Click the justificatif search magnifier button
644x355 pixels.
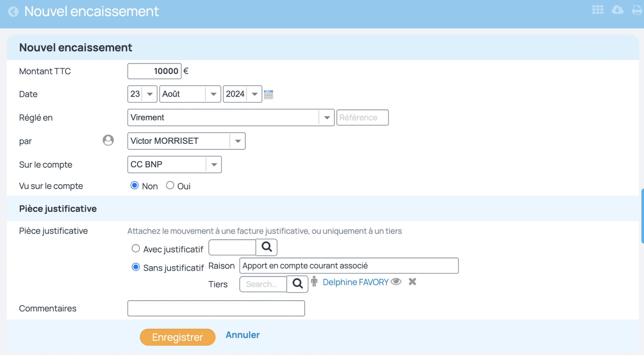coord(267,247)
